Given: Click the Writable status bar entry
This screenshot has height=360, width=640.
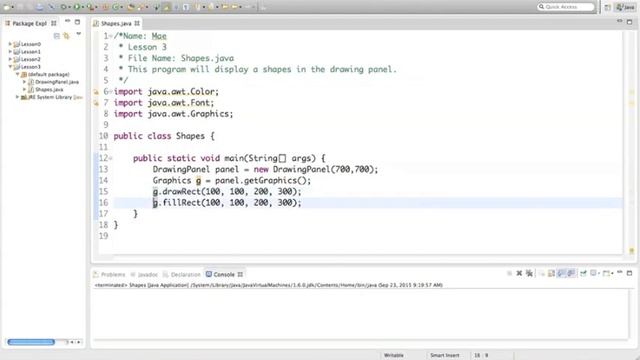Looking at the screenshot, I should pyautogui.click(x=393, y=355).
